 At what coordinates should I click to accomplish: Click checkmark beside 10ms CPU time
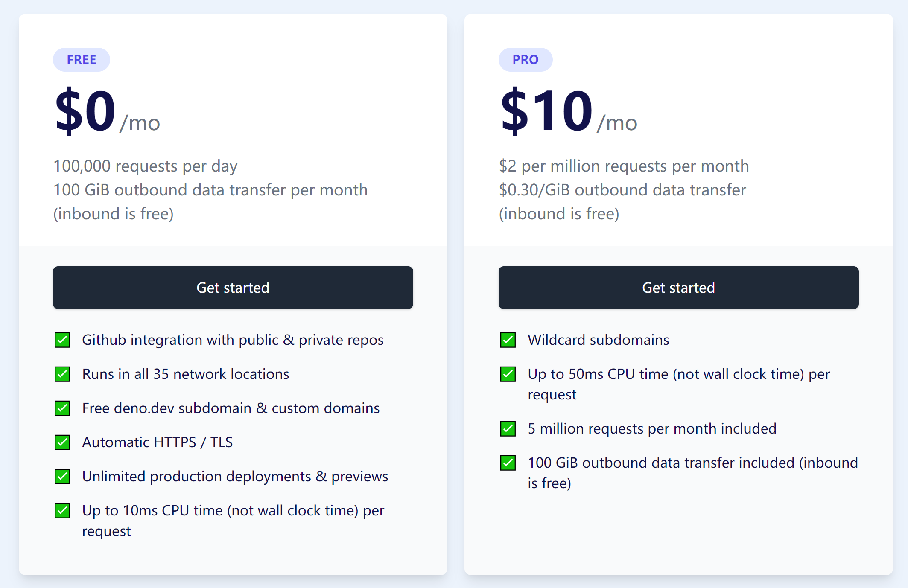[x=62, y=511]
